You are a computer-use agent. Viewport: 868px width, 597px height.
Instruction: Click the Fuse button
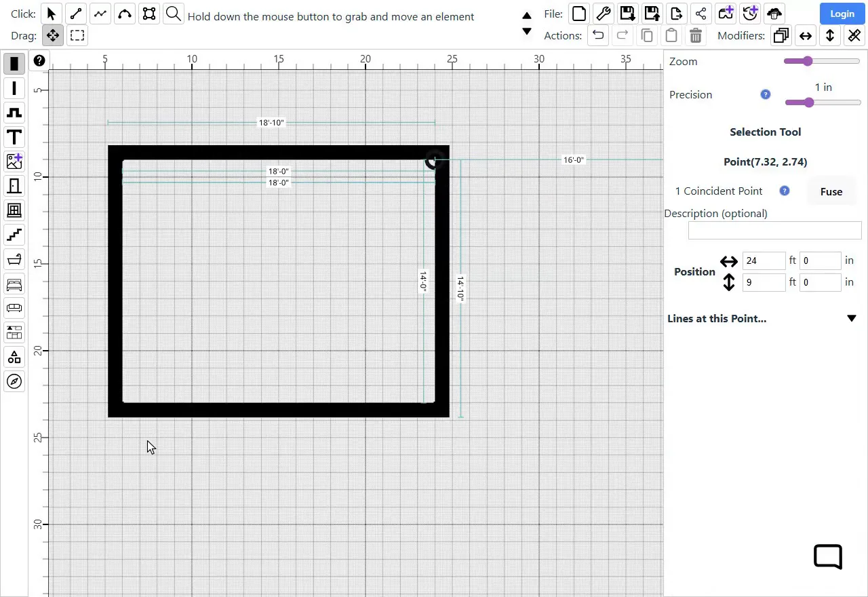click(831, 192)
